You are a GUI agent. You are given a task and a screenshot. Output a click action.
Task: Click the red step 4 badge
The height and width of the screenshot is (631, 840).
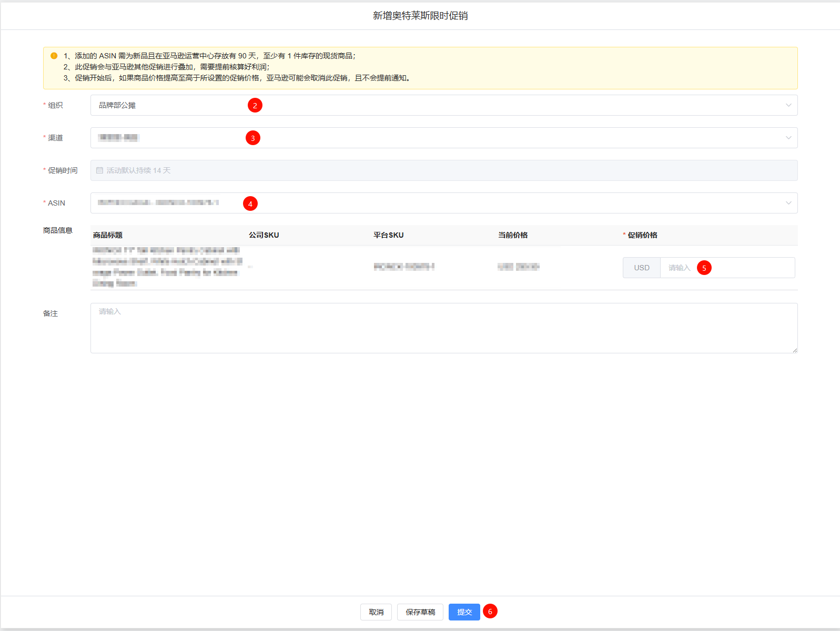coord(250,203)
